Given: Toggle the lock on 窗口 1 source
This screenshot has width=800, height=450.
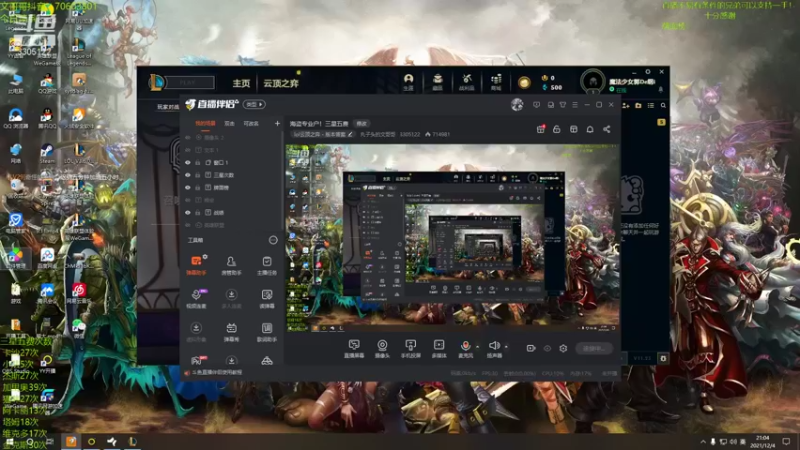Looking at the screenshot, I should click(x=198, y=162).
